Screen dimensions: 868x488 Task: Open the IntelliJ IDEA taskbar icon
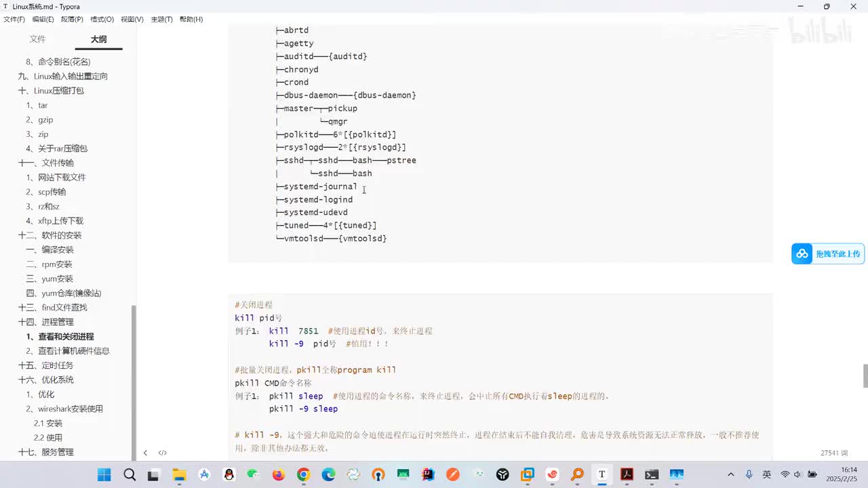427,474
